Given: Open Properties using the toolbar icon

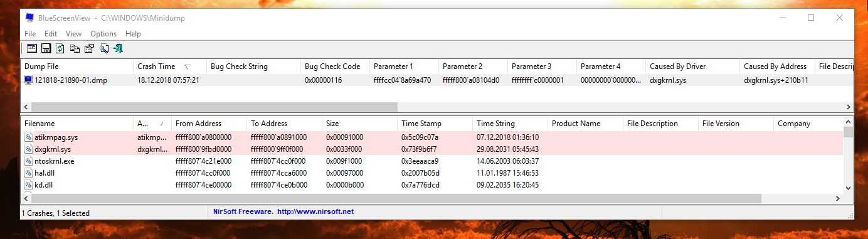Looking at the screenshot, I should tap(89, 48).
